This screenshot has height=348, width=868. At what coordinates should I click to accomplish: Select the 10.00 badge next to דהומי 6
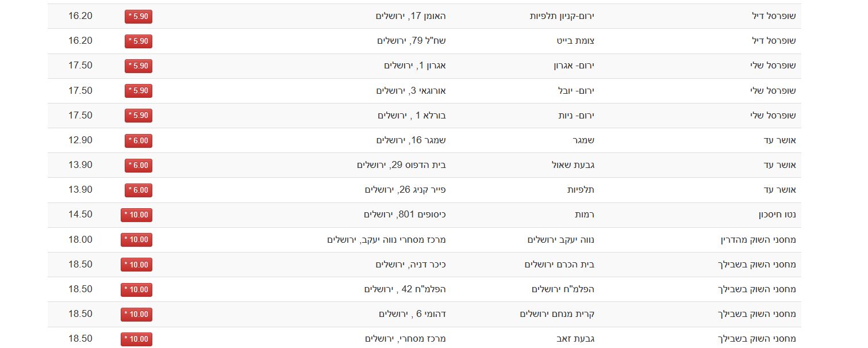tap(136, 315)
